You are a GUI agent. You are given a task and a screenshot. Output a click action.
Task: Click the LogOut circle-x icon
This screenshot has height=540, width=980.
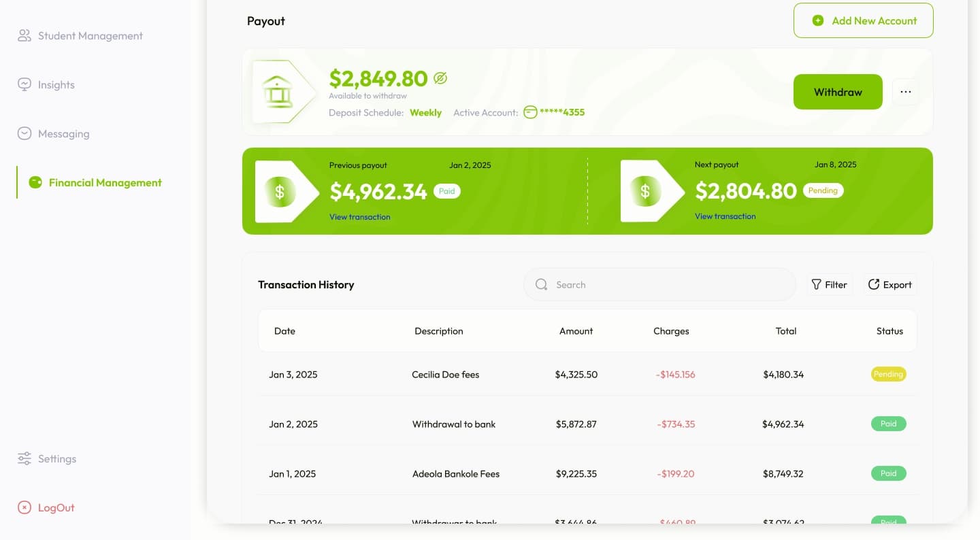(x=24, y=507)
